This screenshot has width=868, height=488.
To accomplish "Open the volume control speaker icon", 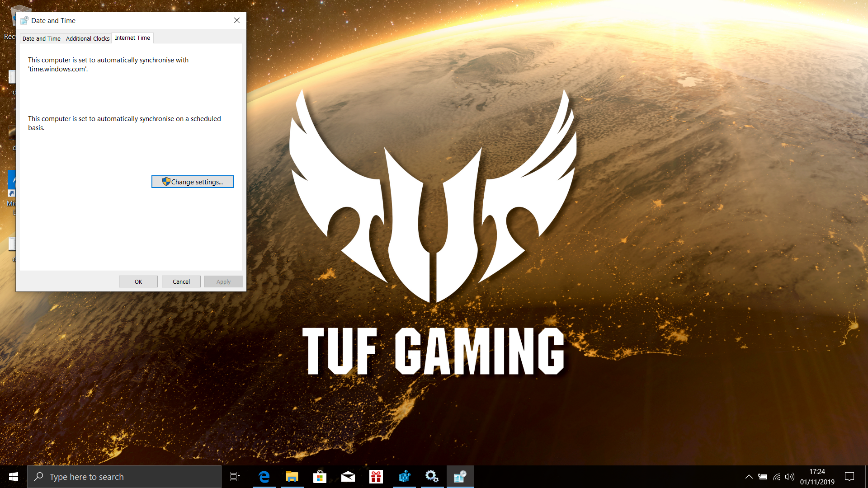I will click(790, 477).
